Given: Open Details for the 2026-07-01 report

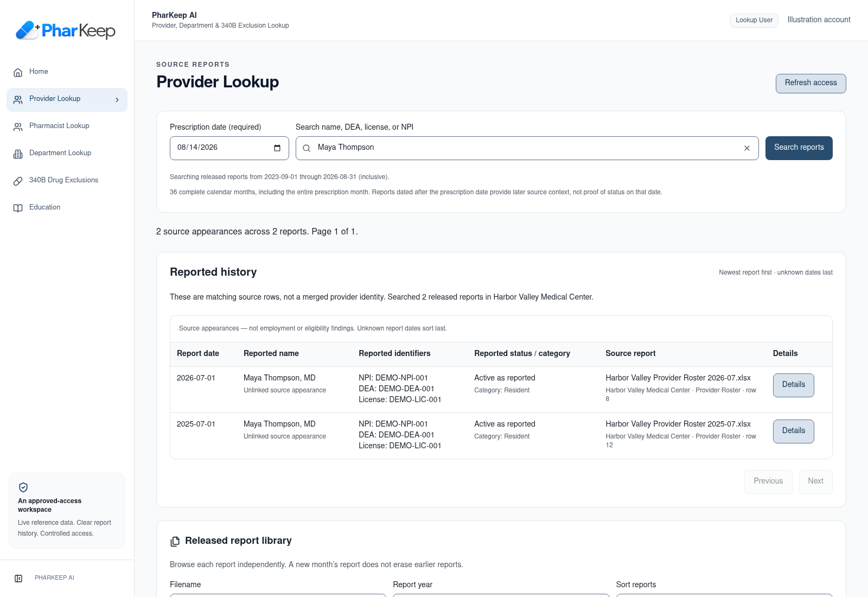Looking at the screenshot, I should pos(793,385).
